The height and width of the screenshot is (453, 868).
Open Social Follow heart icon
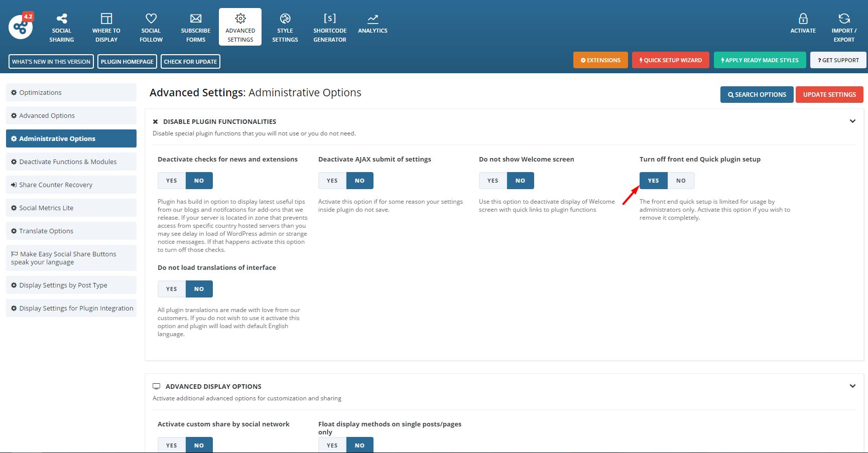tap(151, 19)
